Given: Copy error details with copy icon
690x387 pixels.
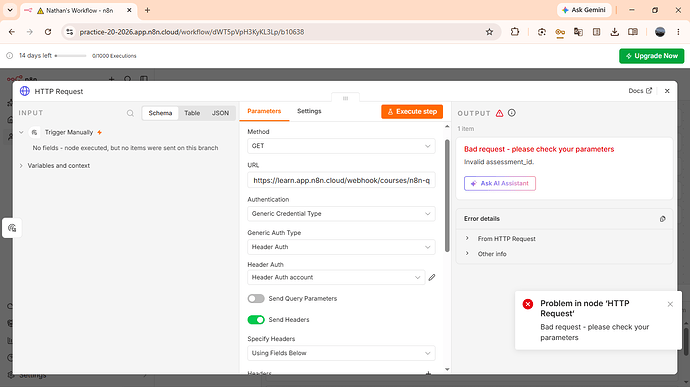Looking at the screenshot, I should (662, 219).
